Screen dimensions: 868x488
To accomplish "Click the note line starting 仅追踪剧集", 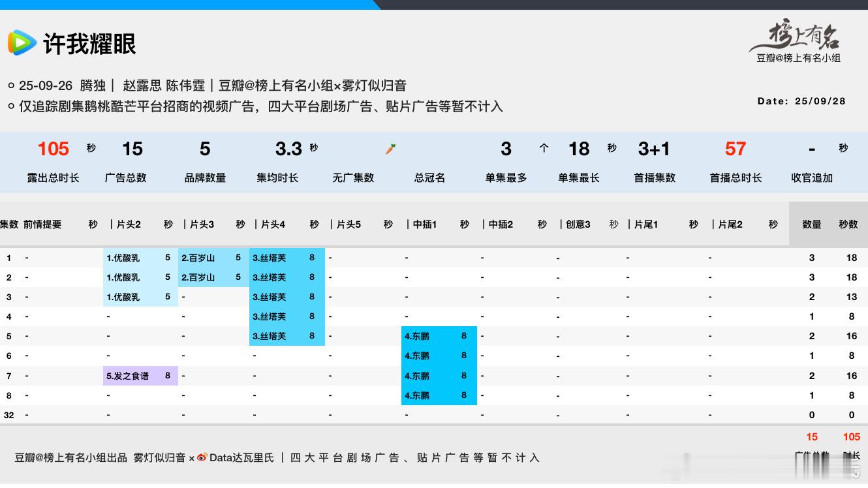I will coord(261,106).
